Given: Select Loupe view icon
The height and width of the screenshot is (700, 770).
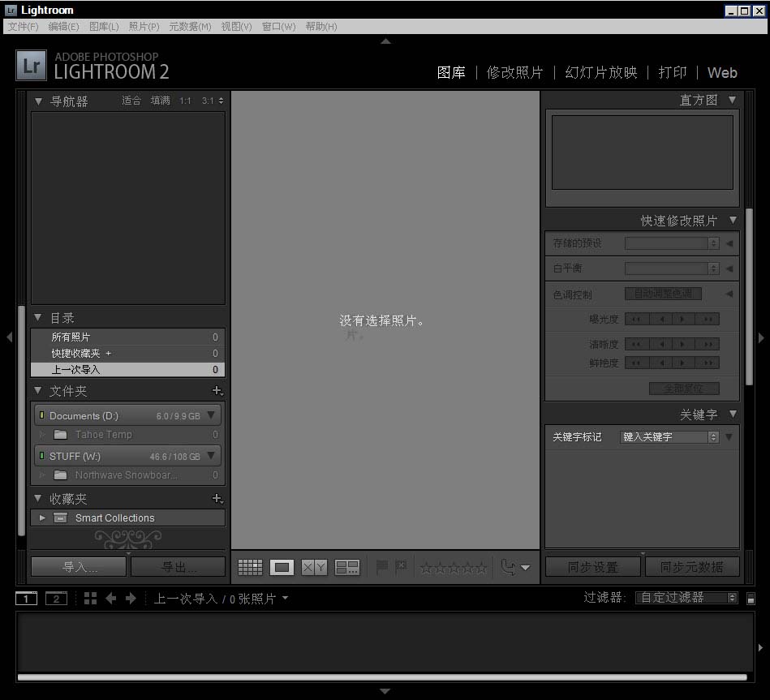Looking at the screenshot, I should [282, 568].
